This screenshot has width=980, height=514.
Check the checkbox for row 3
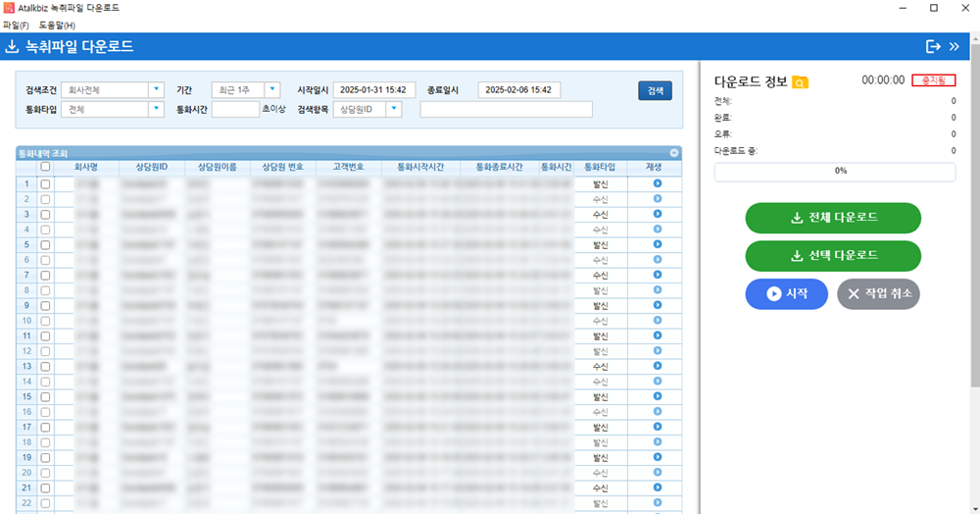pos(45,214)
